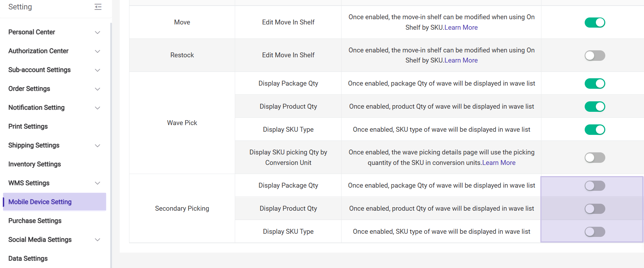Viewport: 644px width, 268px height.
Task: Click Learn More link in Move row
Action: coord(461,28)
